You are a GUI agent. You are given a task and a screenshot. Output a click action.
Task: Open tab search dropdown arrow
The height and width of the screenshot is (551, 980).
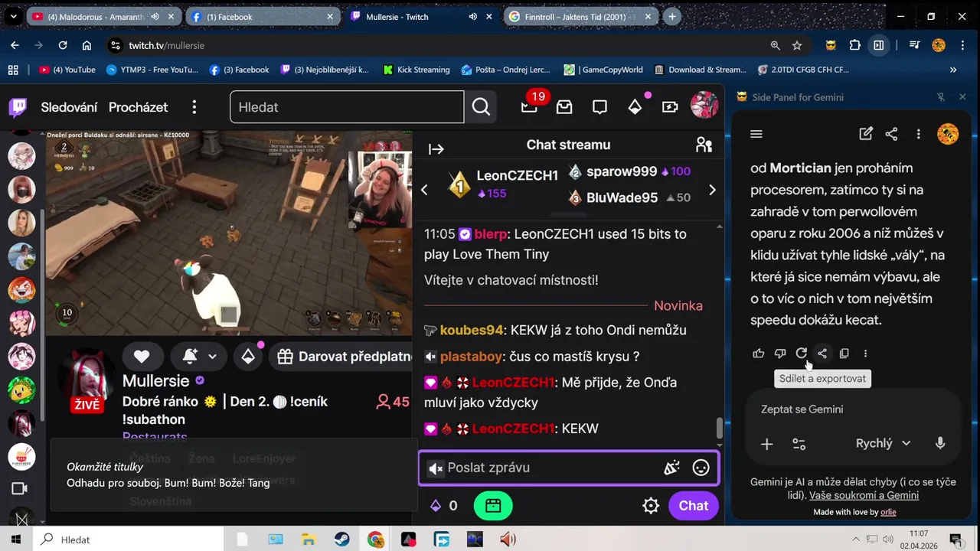pos(13,17)
